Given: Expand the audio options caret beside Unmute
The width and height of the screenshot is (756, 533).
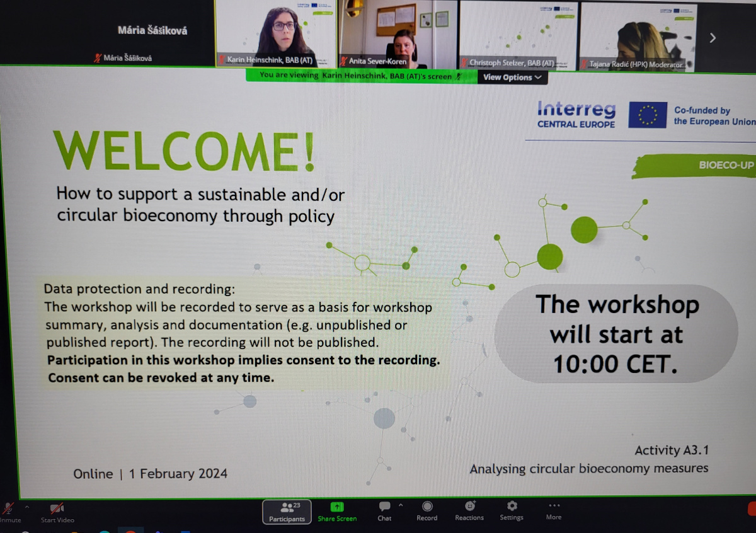Looking at the screenshot, I should 26,506.
